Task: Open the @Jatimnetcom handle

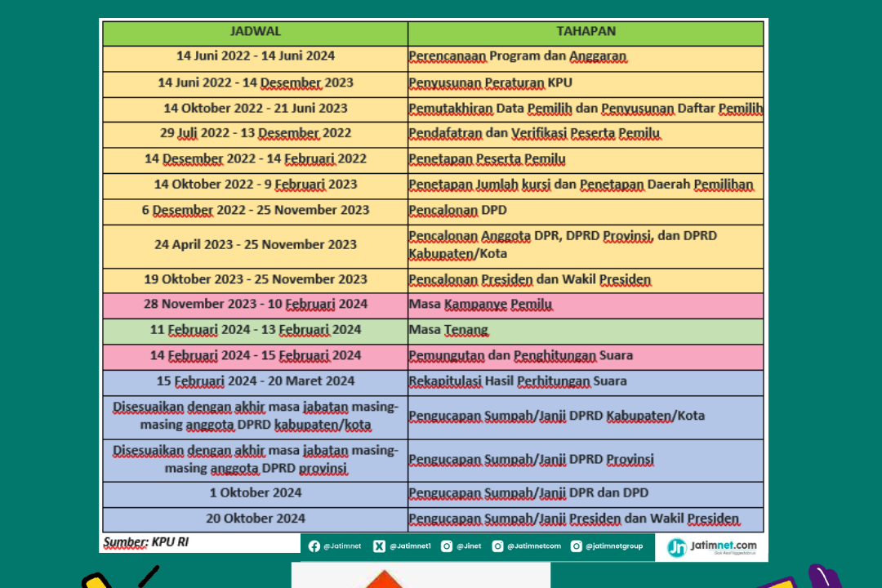Action: point(534,546)
